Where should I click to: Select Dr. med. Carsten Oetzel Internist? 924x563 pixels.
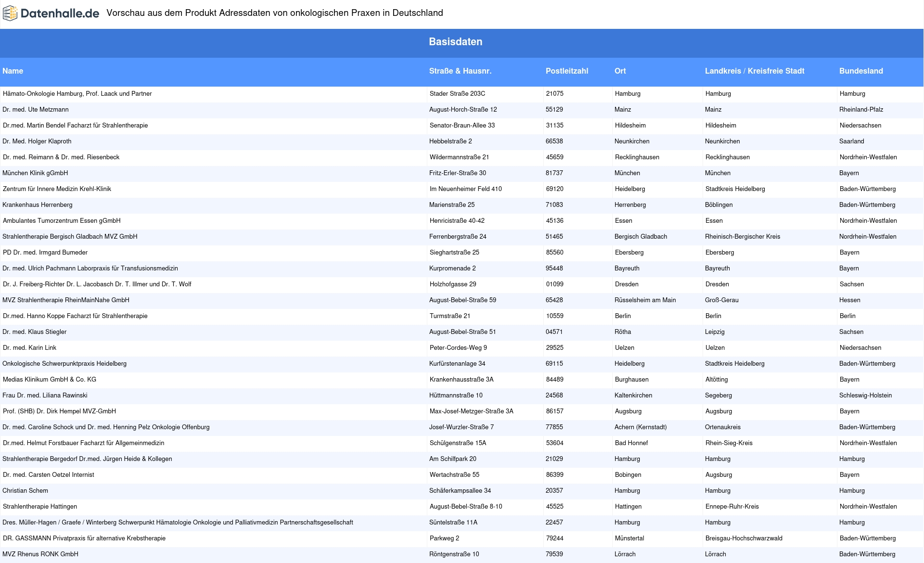pyautogui.click(x=49, y=475)
